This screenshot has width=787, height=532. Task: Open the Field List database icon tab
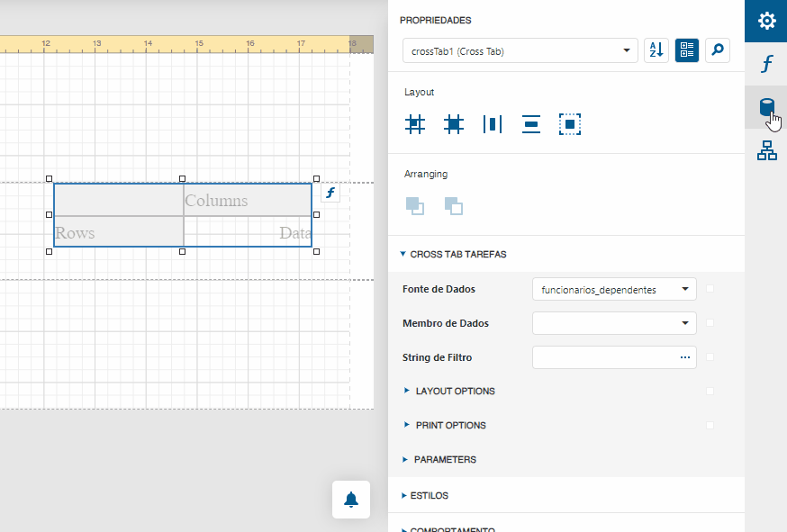click(766, 108)
